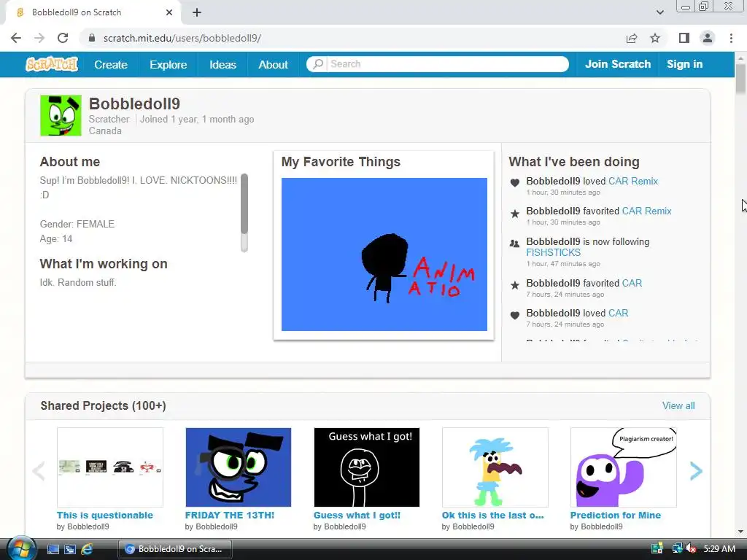Reload the page with refresh icon
Viewport: 747px width, 560px height.
[63, 38]
